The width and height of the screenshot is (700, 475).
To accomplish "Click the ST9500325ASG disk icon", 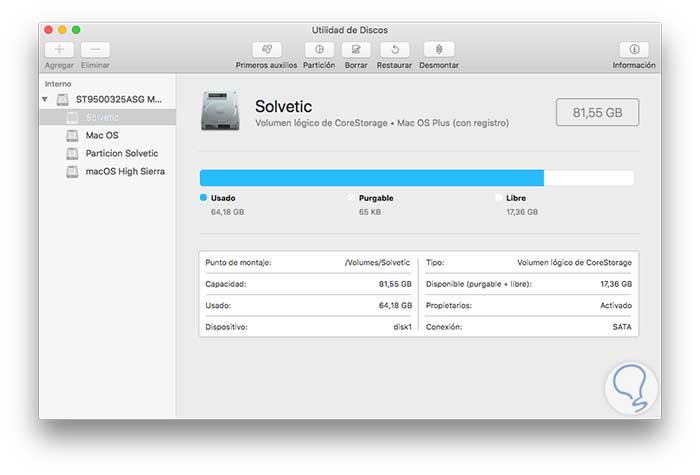I will click(62, 99).
